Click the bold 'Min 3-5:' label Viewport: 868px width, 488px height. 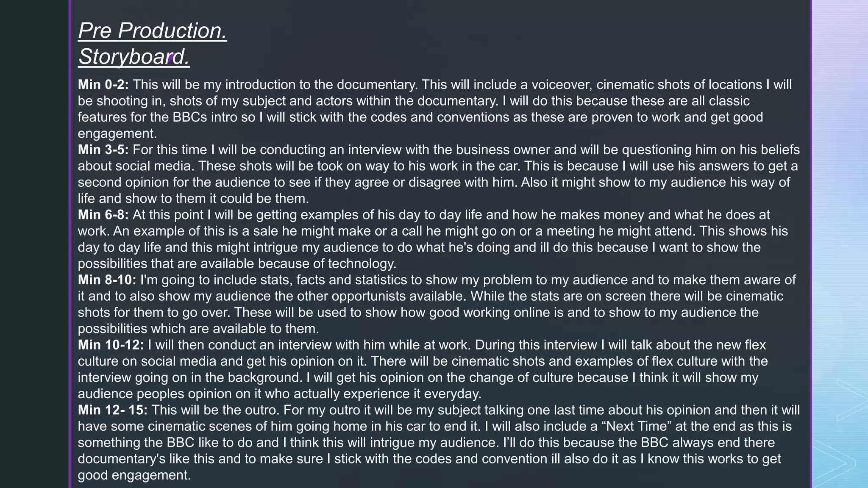(x=103, y=150)
